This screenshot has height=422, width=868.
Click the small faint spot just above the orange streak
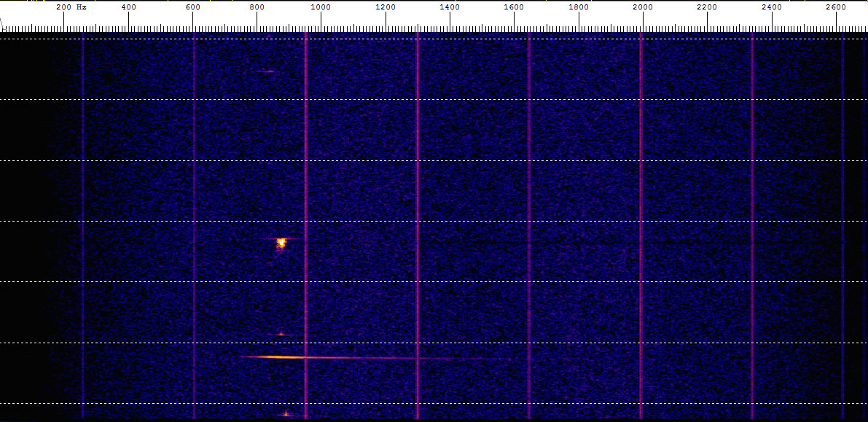[x=281, y=335]
